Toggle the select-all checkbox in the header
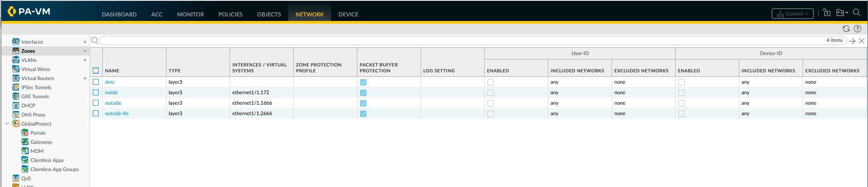Viewport: 868px width, 187px height. pyautogui.click(x=95, y=71)
